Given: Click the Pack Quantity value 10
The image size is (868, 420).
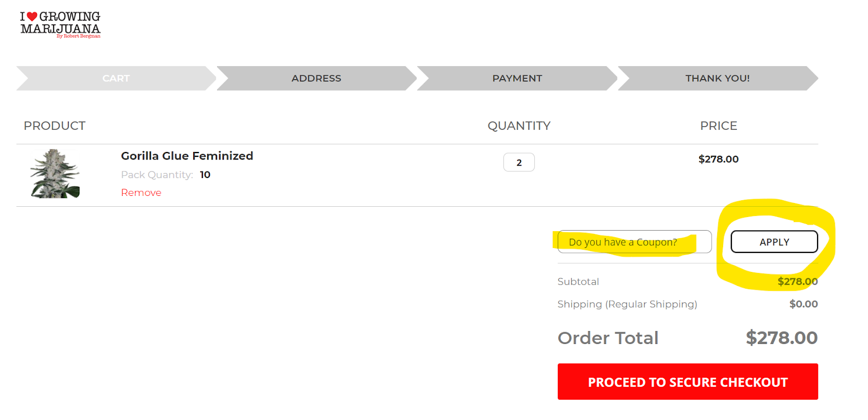Looking at the screenshot, I should coord(205,175).
